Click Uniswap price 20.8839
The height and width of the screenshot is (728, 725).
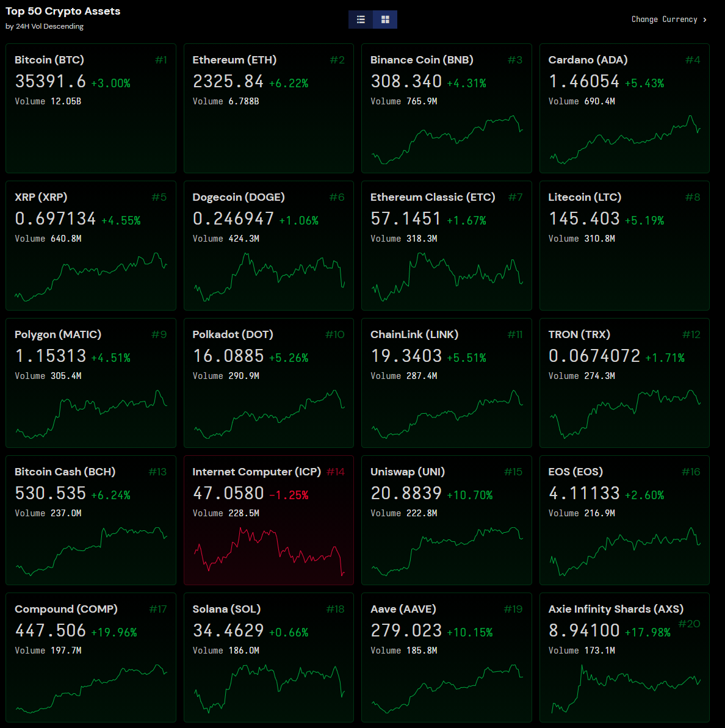tap(406, 493)
